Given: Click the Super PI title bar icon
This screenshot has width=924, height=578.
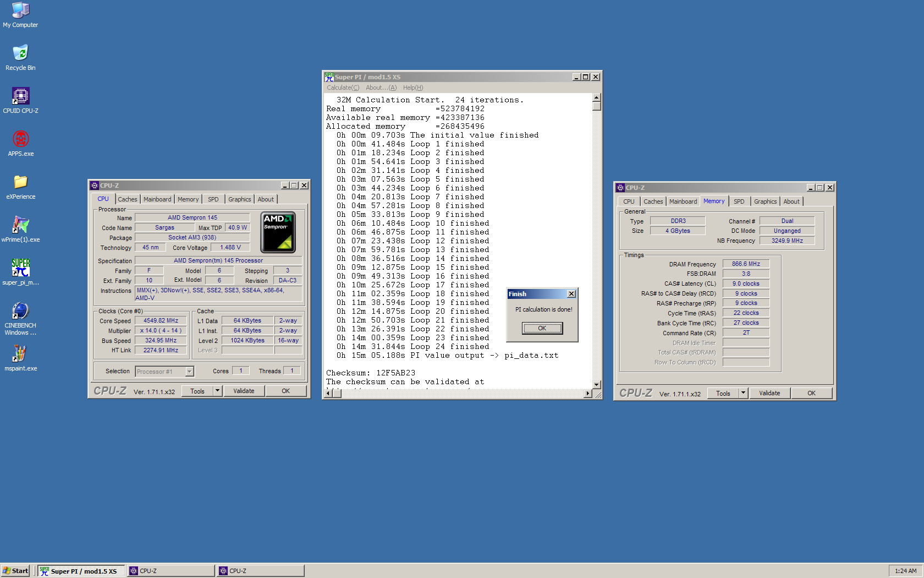Looking at the screenshot, I should [x=329, y=77].
